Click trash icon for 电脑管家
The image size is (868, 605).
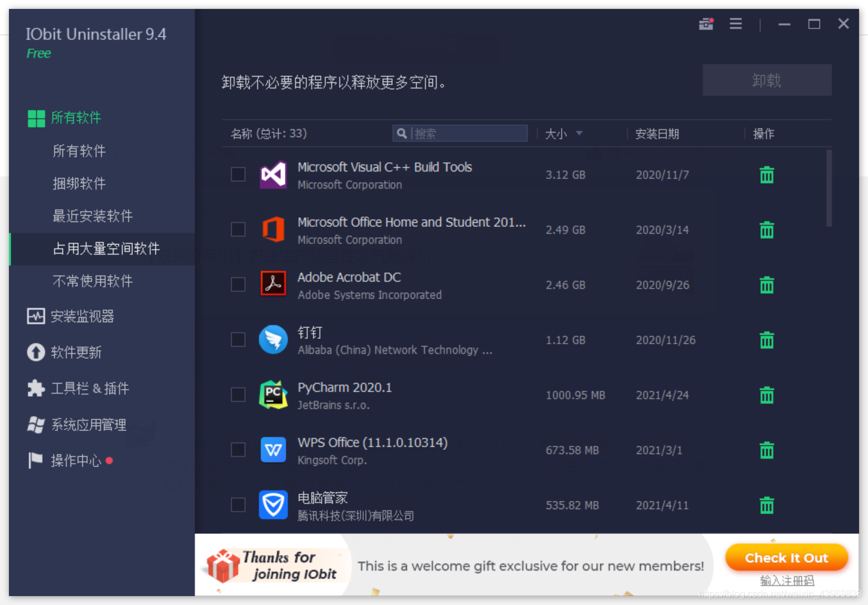(766, 505)
